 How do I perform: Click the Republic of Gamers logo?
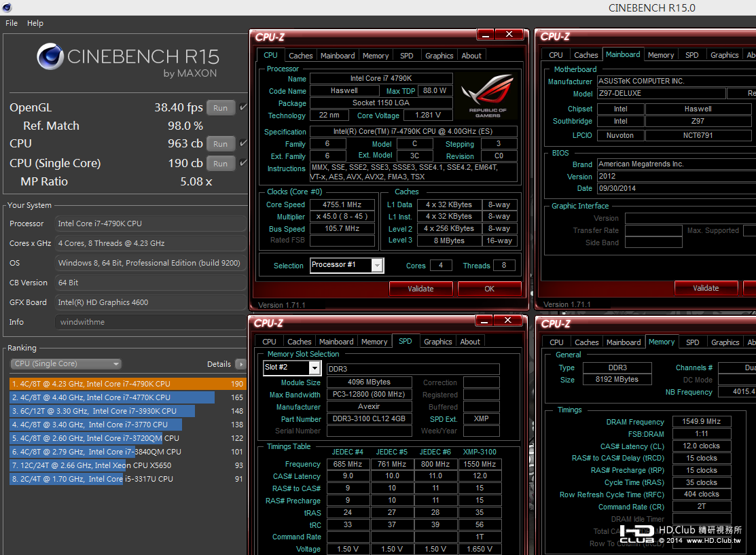(x=487, y=96)
